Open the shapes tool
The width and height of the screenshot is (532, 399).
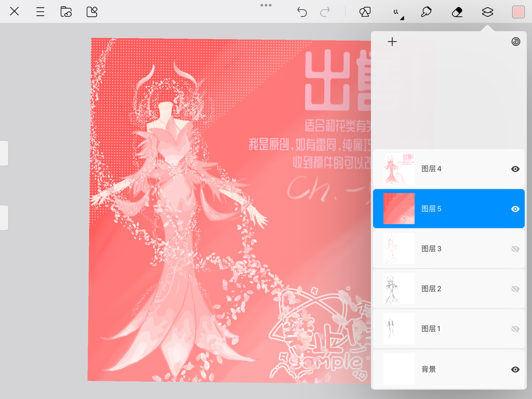(x=365, y=12)
